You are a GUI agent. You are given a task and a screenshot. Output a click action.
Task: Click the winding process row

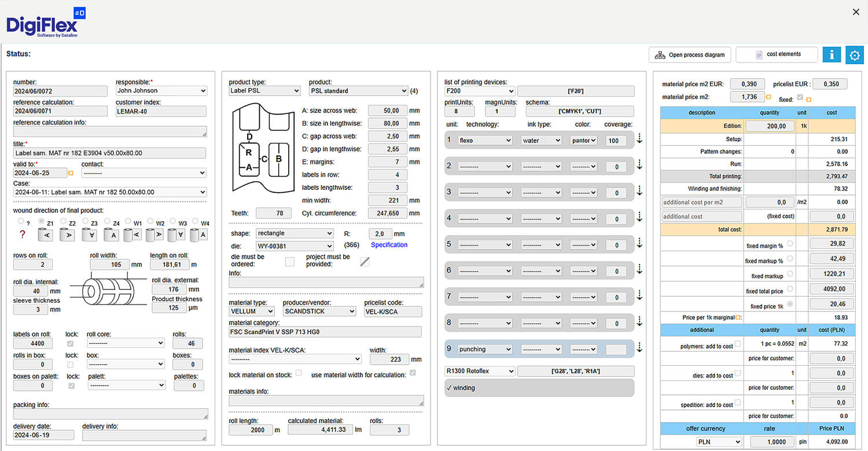point(539,388)
